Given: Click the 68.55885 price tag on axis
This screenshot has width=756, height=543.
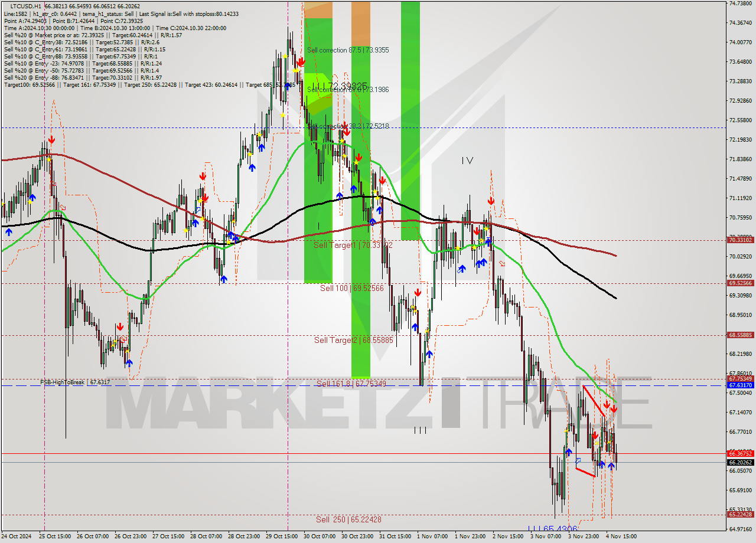Looking at the screenshot, I should [741, 335].
